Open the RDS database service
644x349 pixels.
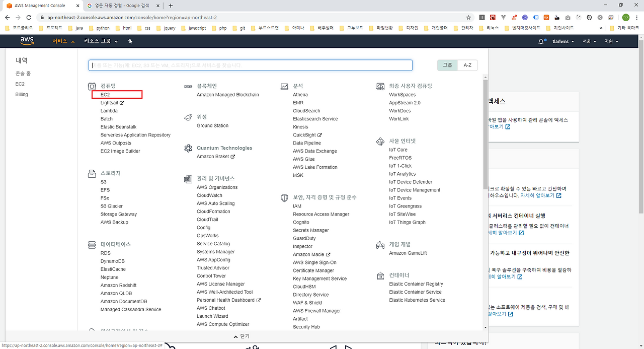105,253
